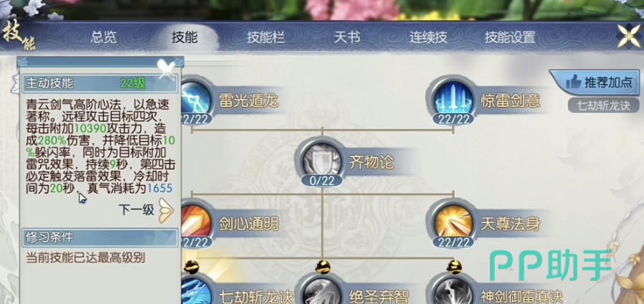Choose the 七劫斩龙诀 dragon skill icon
644x304 pixels.
196,290
